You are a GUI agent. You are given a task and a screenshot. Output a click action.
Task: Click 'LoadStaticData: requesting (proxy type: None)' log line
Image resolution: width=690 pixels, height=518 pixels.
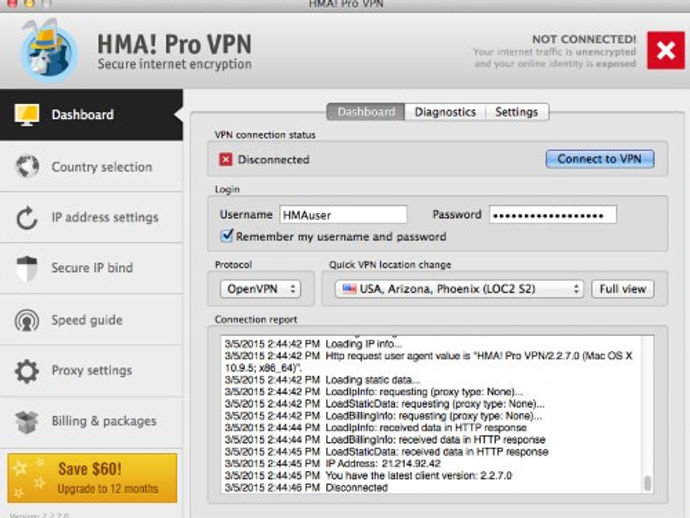385,404
